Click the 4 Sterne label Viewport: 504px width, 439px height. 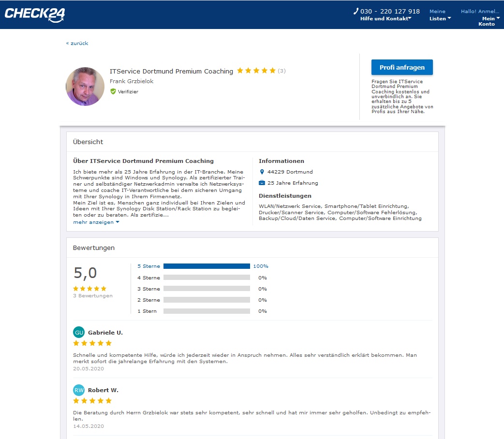point(148,278)
